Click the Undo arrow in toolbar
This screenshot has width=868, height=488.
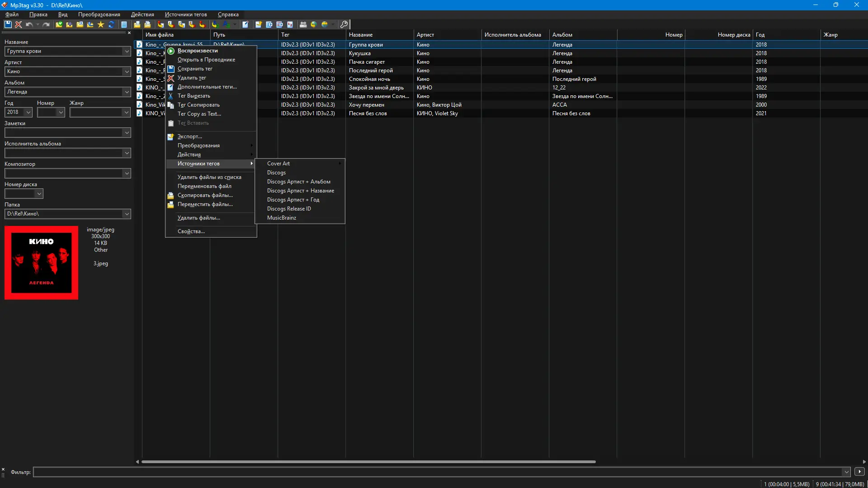(x=29, y=24)
